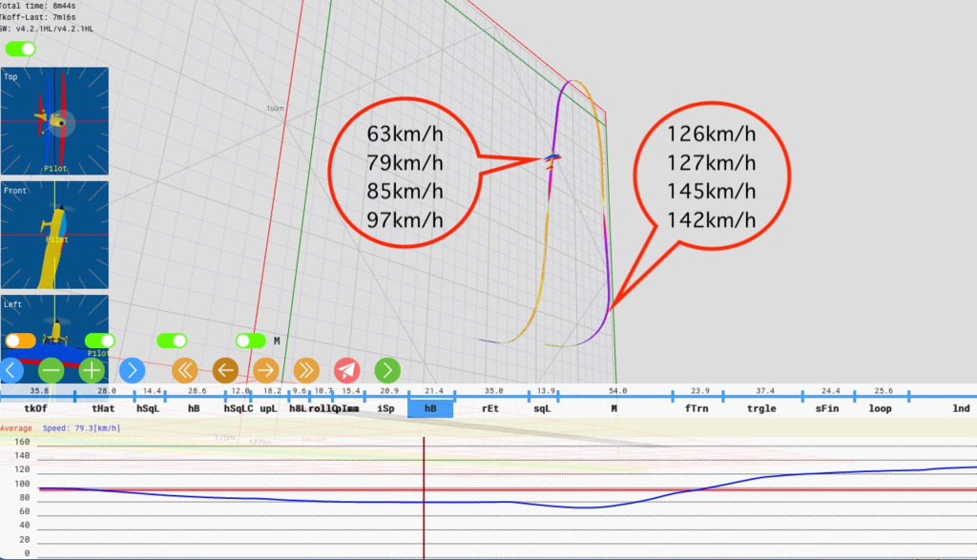Viewport: 977px width, 560px height.
Task: Click the Total time: 8m44s text
Action: pos(37,6)
